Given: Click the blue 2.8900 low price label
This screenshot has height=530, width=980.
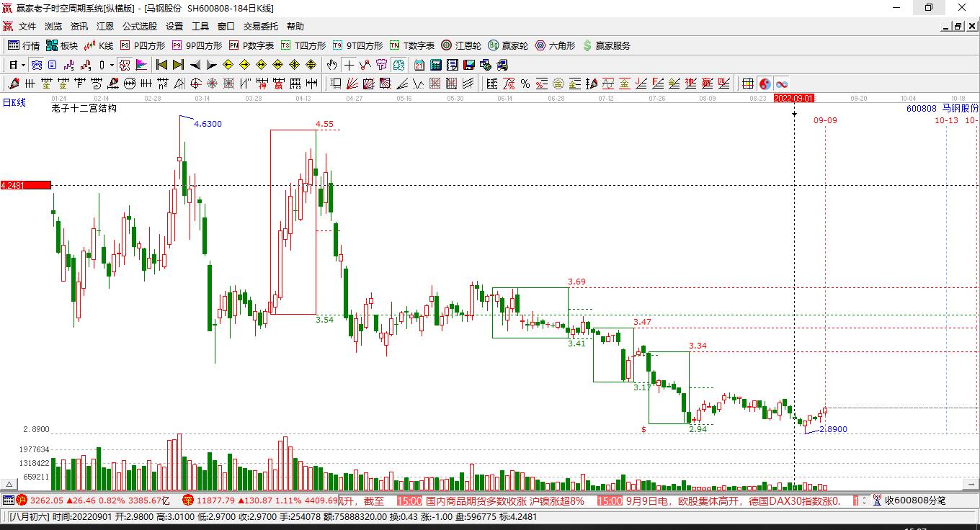Looking at the screenshot, I should click(833, 429).
